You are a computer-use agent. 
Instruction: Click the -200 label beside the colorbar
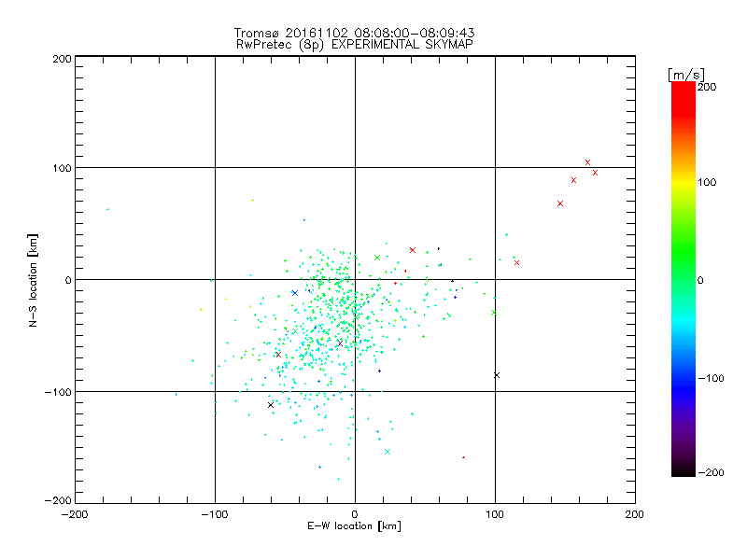(711, 472)
